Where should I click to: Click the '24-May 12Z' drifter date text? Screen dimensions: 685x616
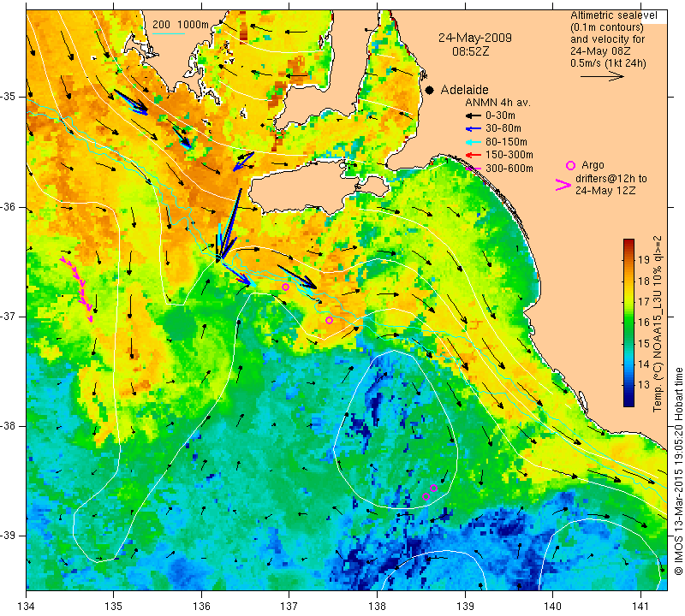tap(605, 190)
